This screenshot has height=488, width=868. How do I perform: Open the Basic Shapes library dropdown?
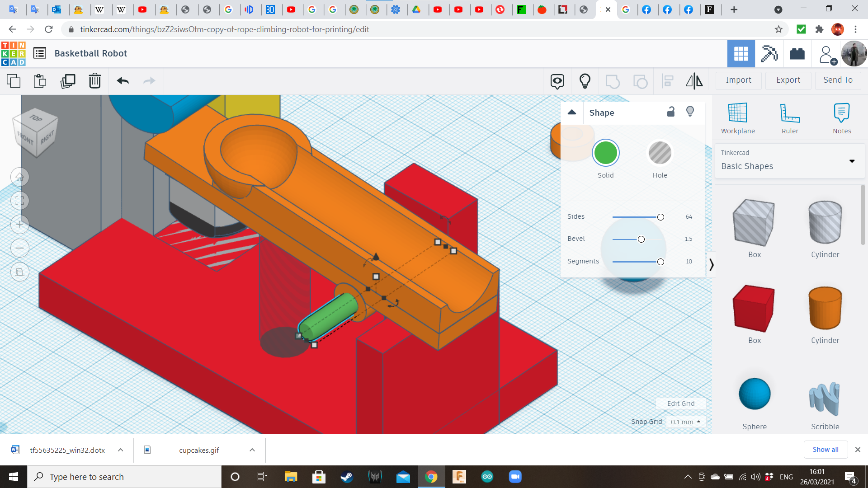pyautogui.click(x=852, y=161)
